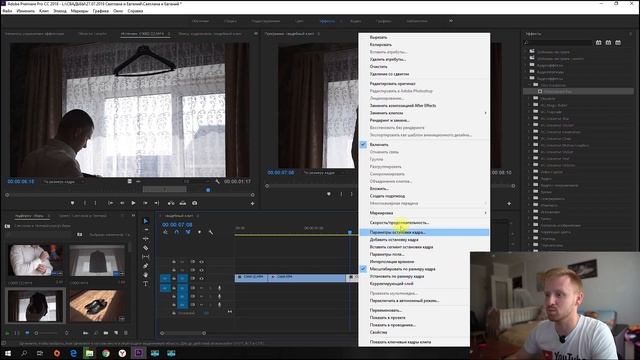Click Premiere Pro icon in taskbar
This screenshot has height=360, width=640.
(x=138, y=353)
